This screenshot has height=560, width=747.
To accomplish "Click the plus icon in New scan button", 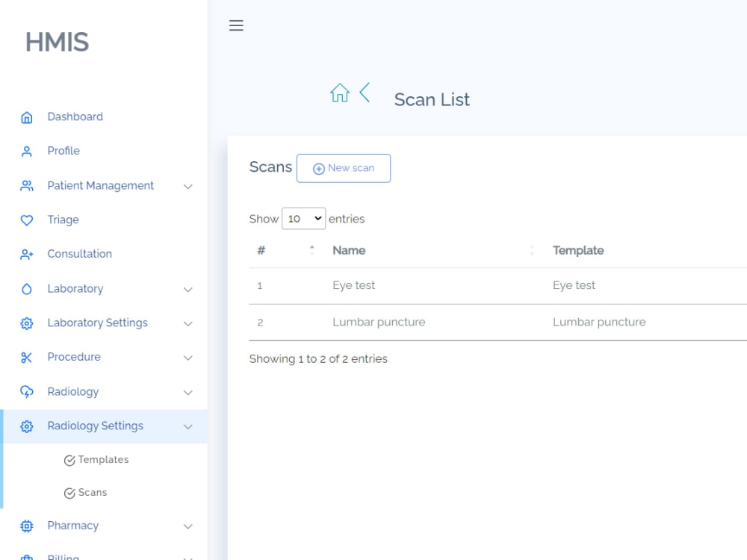I will click(319, 169).
